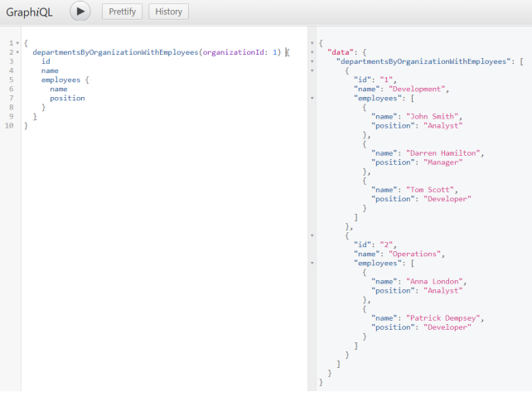Fold the employees selection in query editor

coord(17,80)
